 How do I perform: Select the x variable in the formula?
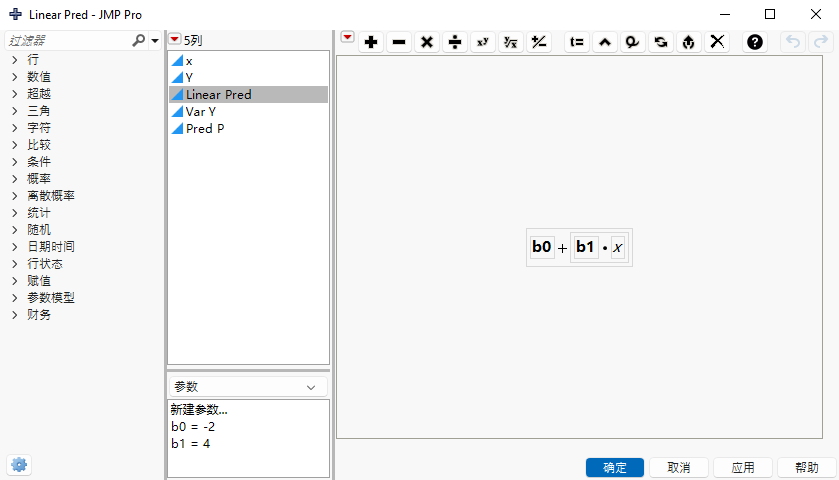(618, 247)
